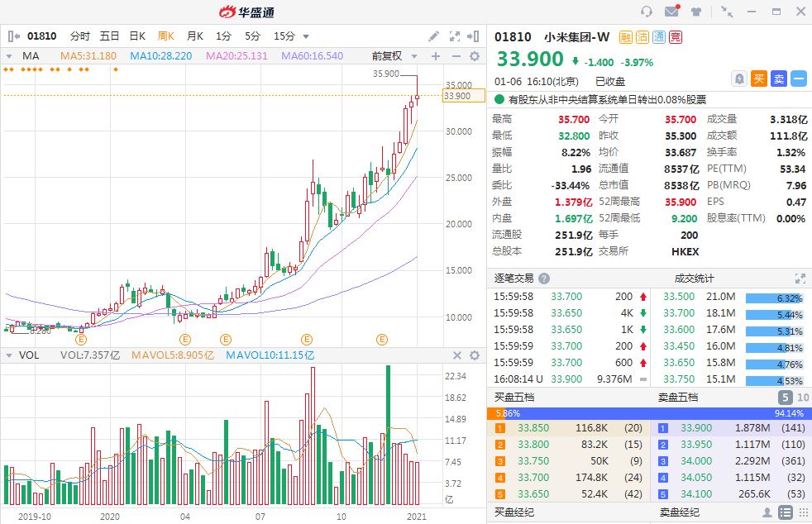Open the messages envelope icon
812x524 pixels.
click(x=672, y=11)
